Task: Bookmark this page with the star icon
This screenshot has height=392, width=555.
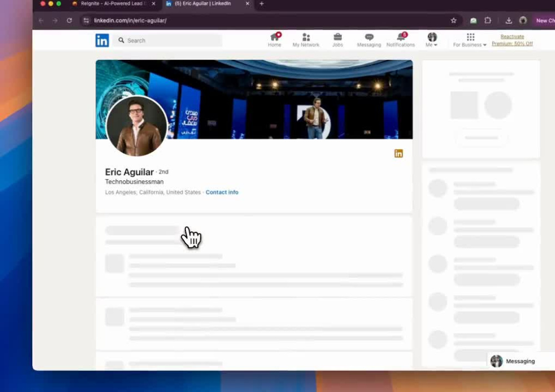Action: (453, 21)
